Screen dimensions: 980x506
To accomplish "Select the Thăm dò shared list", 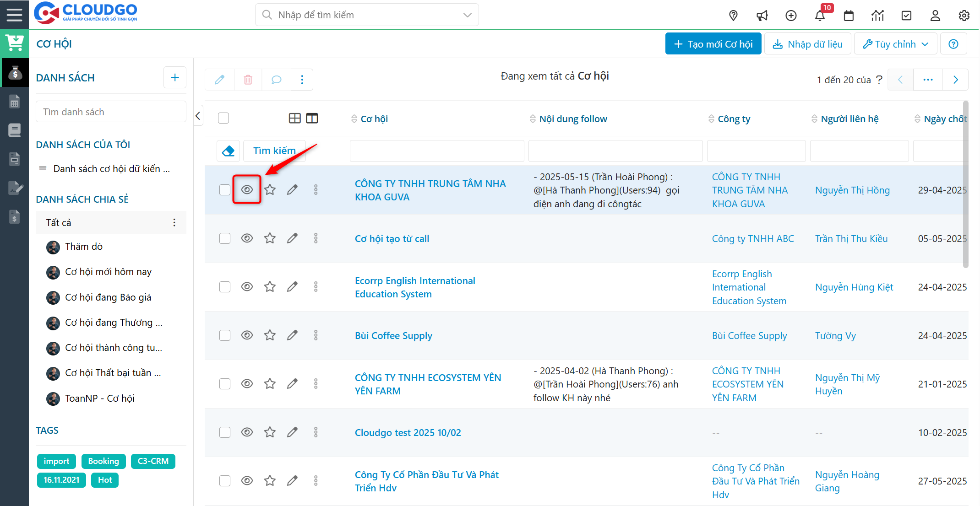I will click(84, 247).
